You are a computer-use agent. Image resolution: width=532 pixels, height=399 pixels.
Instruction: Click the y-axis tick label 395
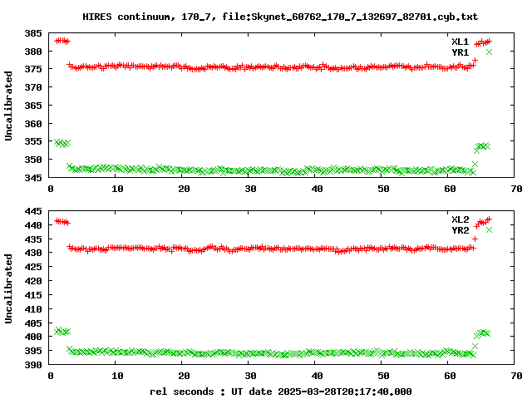pos(33,351)
